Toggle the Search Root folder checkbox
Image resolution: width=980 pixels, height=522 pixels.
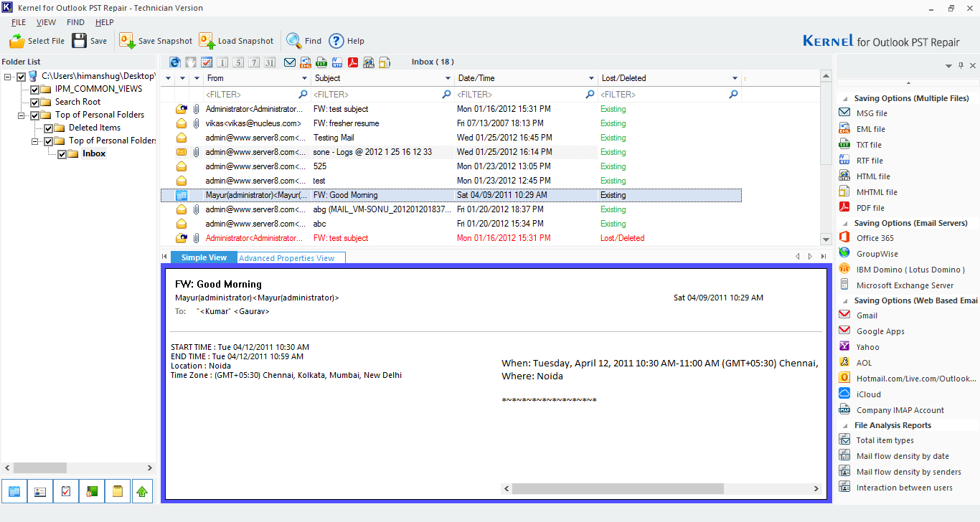pyautogui.click(x=34, y=101)
